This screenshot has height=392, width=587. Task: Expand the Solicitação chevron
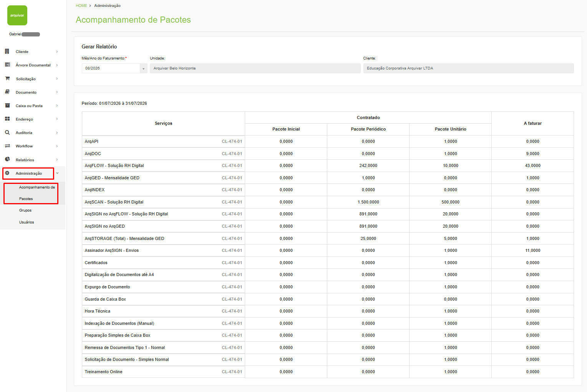point(57,79)
